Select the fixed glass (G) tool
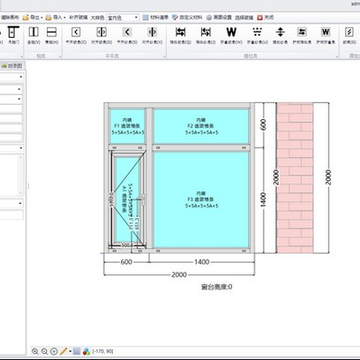360x360 pixels. 349,35
